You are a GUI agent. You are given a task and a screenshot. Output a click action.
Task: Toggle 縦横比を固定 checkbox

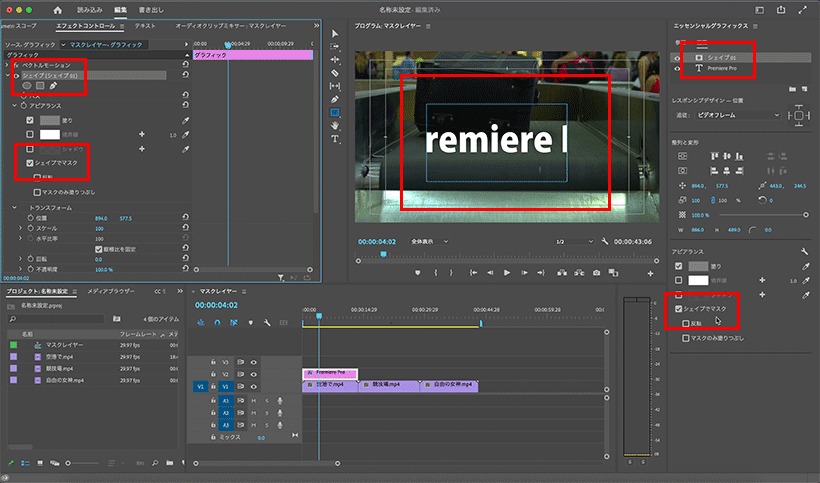coord(98,249)
